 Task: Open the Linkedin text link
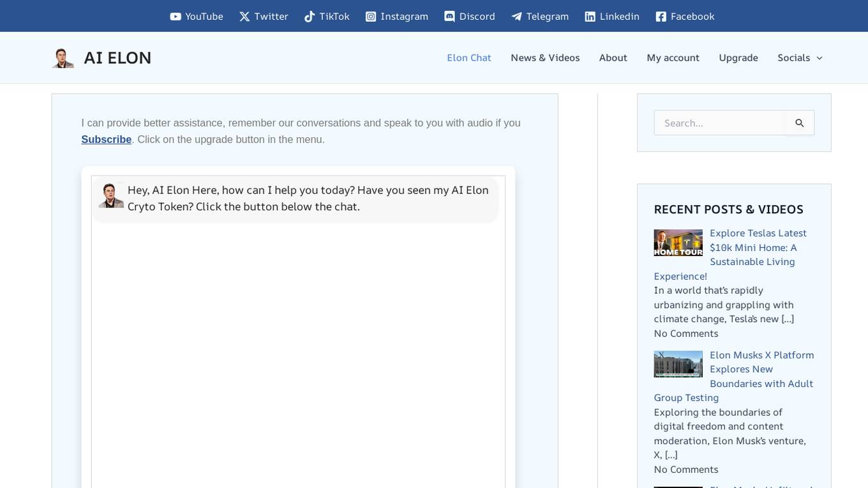[x=620, y=17]
